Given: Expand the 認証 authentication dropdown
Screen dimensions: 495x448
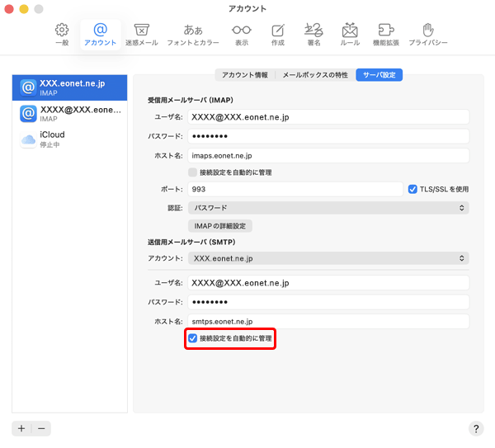Looking at the screenshot, I should [x=328, y=208].
